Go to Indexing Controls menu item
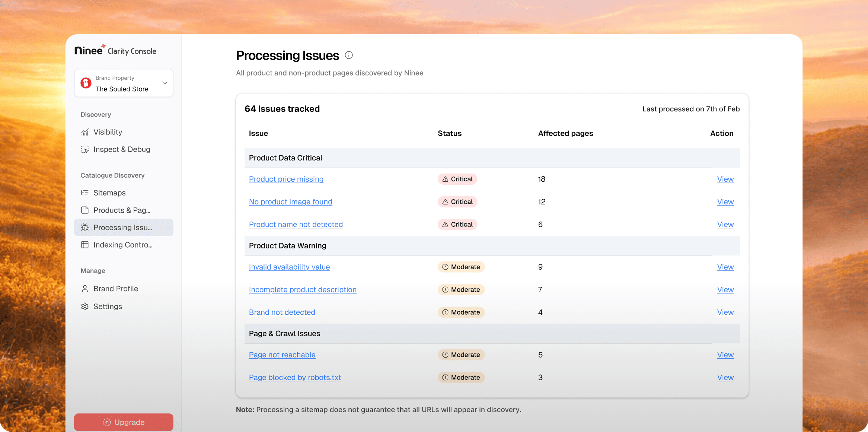 (x=123, y=245)
